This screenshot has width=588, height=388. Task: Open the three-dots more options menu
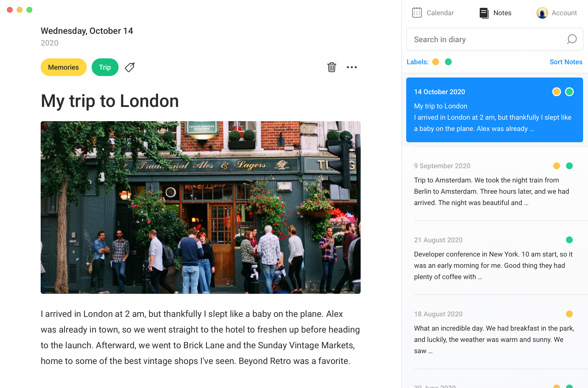pyautogui.click(x=352, y=67)
